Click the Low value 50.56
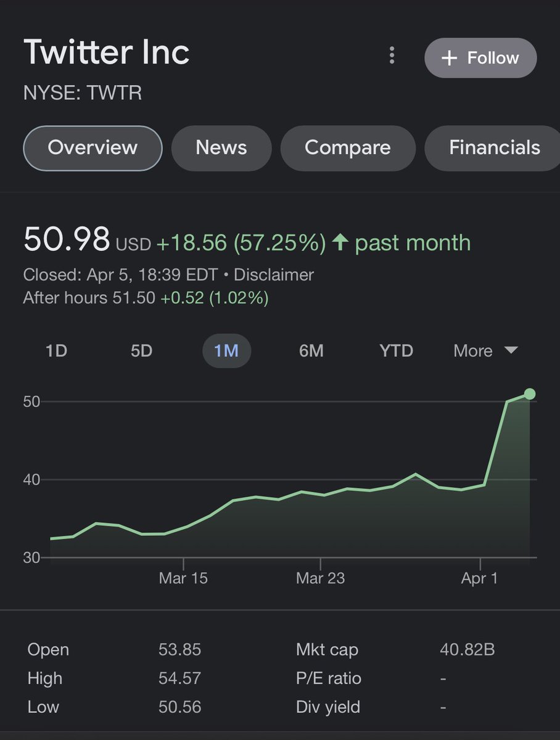Viewport: 560px width, 740px height. click(179, 707)
